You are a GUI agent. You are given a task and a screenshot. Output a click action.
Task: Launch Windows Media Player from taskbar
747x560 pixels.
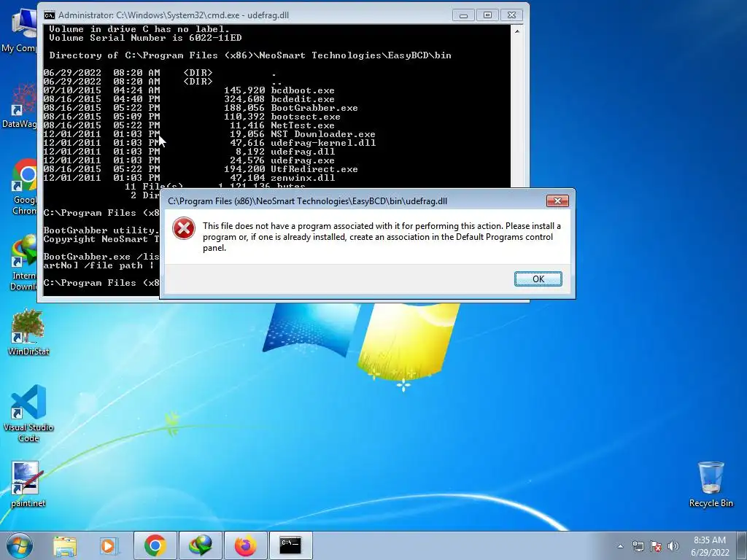(108, 545)
